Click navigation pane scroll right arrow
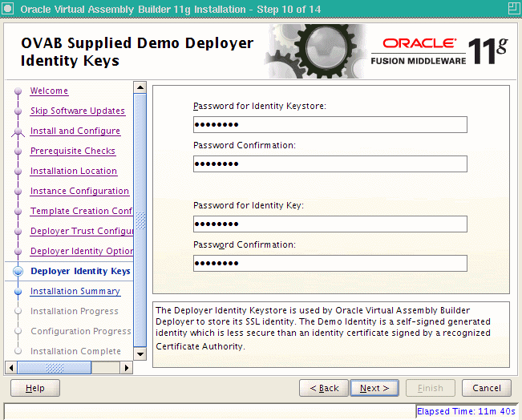The height and width of the screenshot is (420, 522). (127, 368)
